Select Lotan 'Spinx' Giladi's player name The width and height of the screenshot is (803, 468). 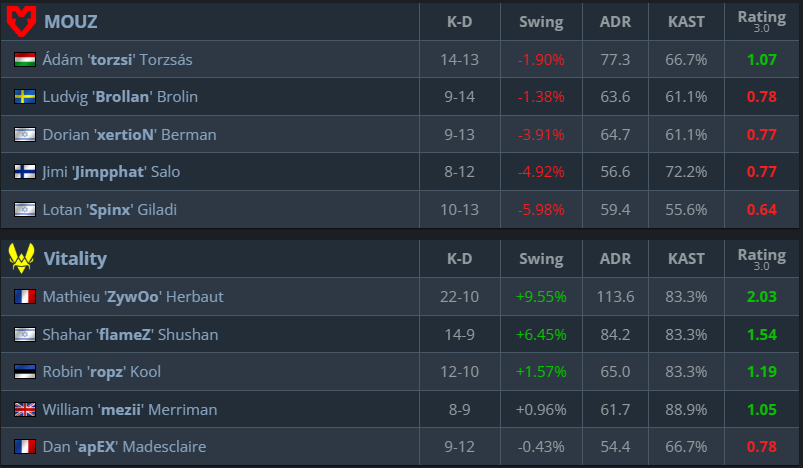[117, 209]
